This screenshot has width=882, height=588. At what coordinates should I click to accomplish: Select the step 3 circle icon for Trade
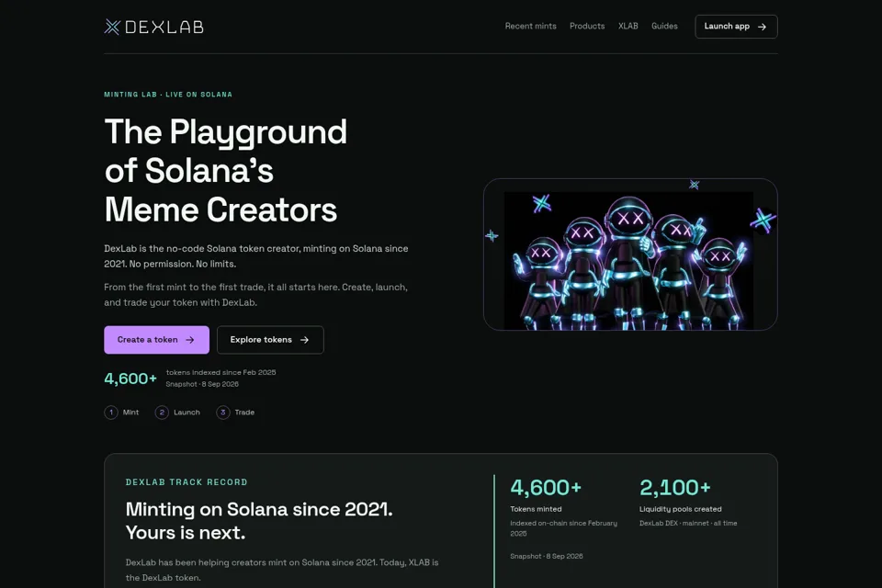pos(222,413)
